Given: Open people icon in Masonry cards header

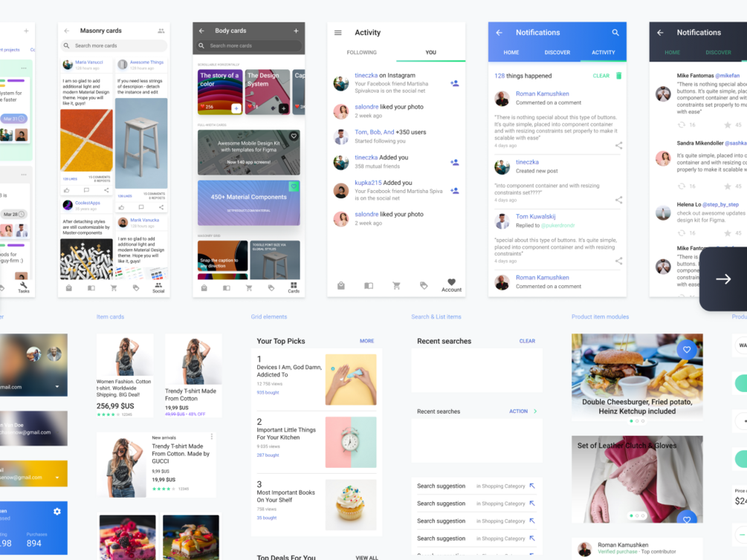Looking at the screenshot, I should [161, 30].
